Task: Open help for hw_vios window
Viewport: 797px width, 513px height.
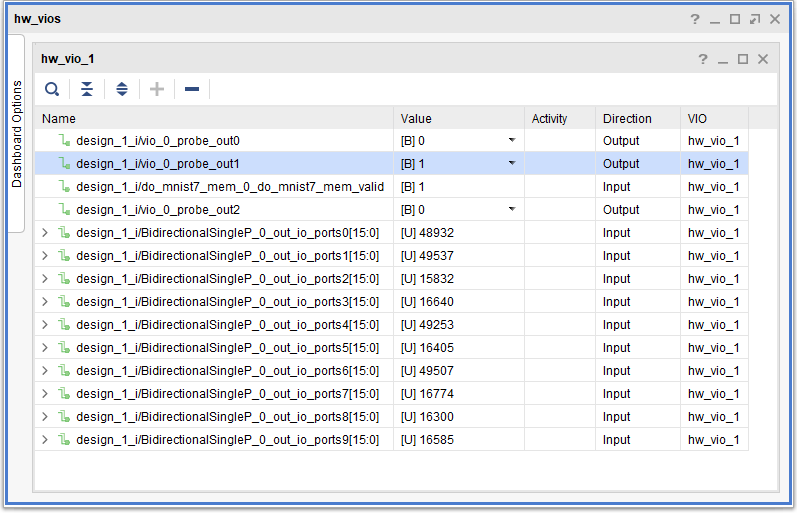Action: coord(695,19)
